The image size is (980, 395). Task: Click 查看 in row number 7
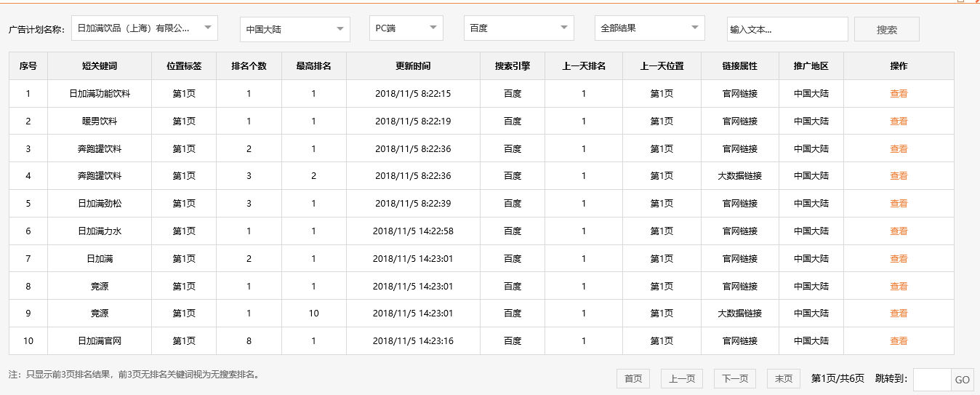[899, 259]
